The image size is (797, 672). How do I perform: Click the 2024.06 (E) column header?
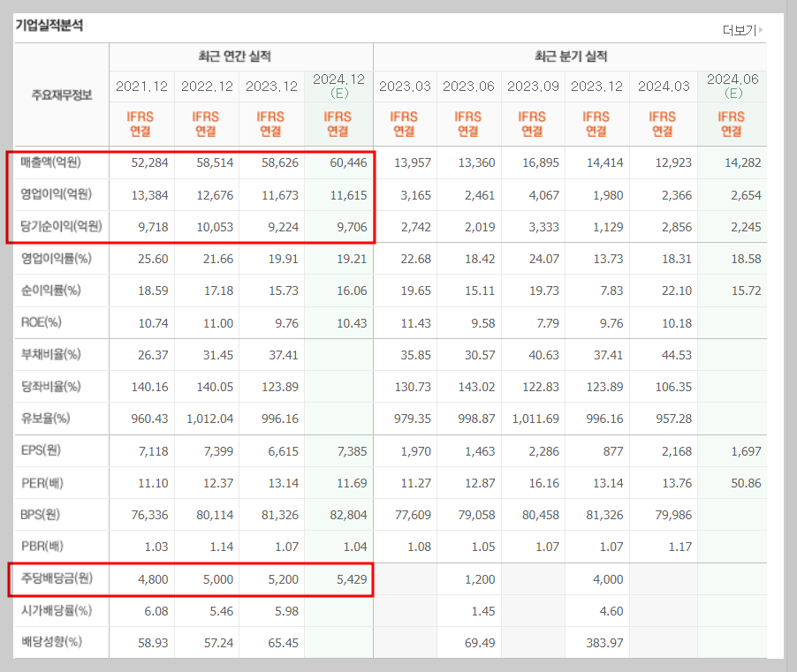click(x=732, y=86)
